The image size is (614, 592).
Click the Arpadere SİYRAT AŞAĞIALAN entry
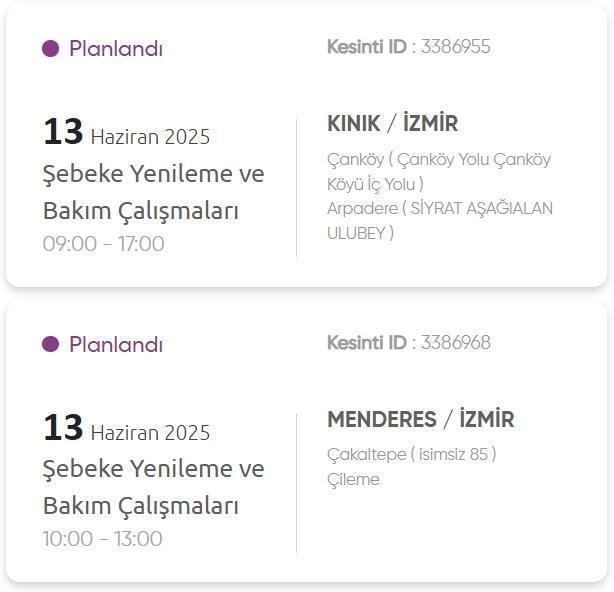coord(440,220)
